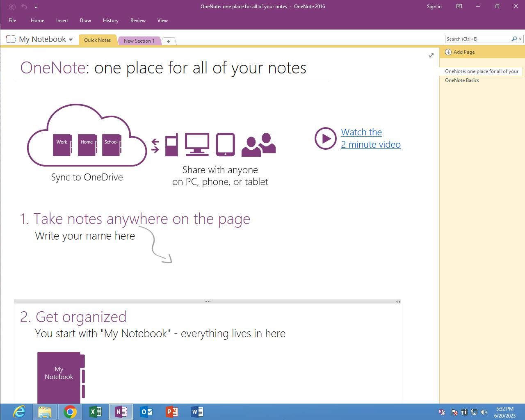This screenshot has height=420, width=525.
Task: Click the search magnifier icon
Action: pyautogui.click(x=514, y=39)
